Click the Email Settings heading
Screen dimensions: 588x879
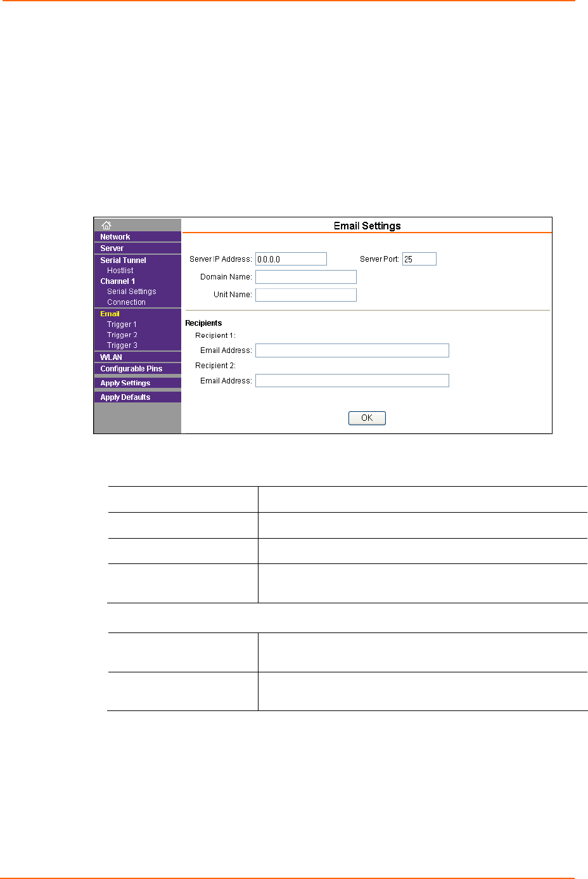click(367, 226)
